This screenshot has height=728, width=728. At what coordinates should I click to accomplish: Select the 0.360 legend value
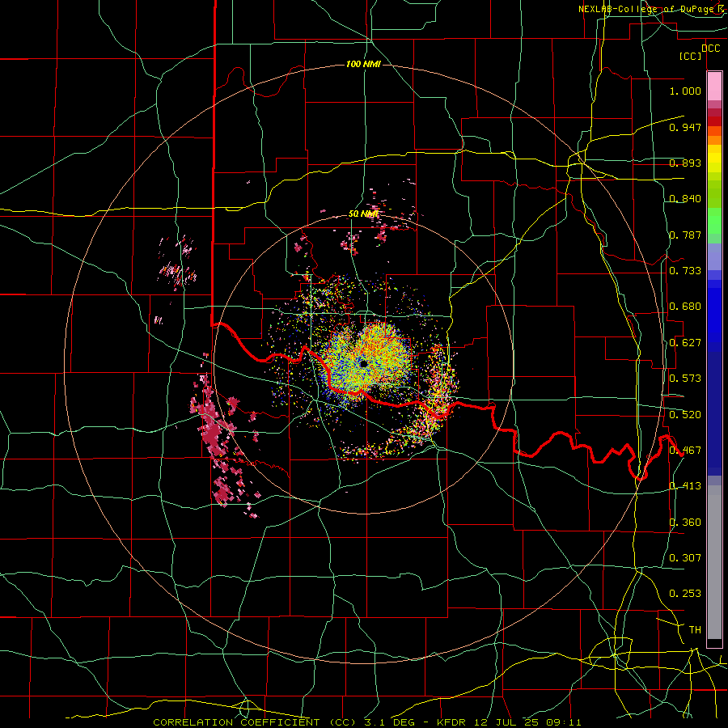click(685, 523)
